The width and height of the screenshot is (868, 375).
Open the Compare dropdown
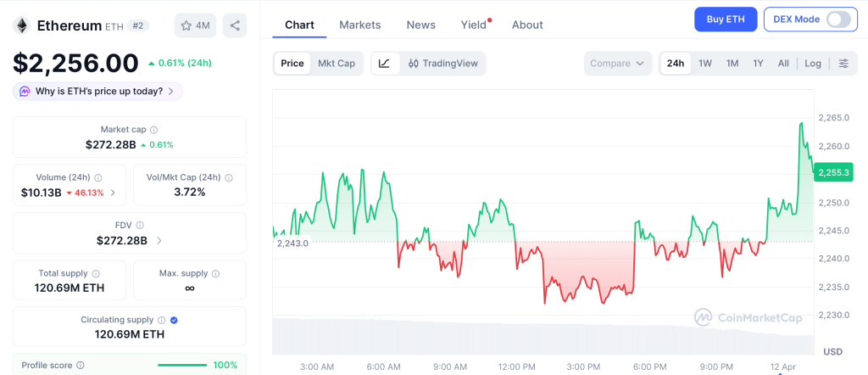pos(618,63)
